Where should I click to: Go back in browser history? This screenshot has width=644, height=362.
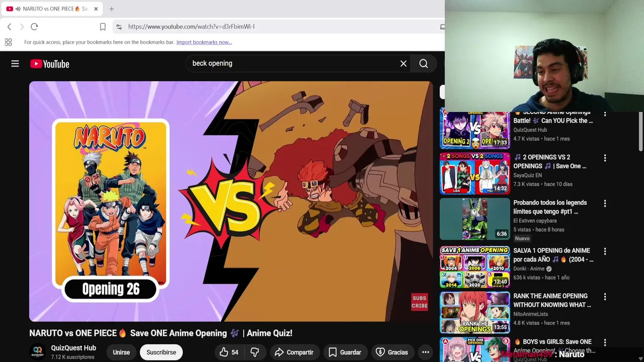(x=9, y=27)
